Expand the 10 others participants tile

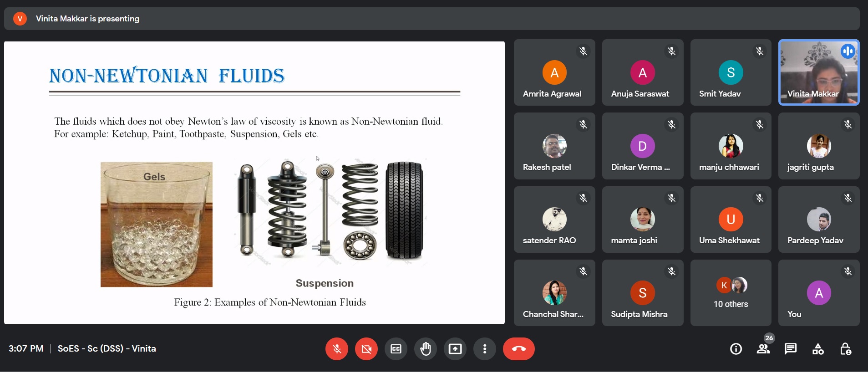click(731, 293)
